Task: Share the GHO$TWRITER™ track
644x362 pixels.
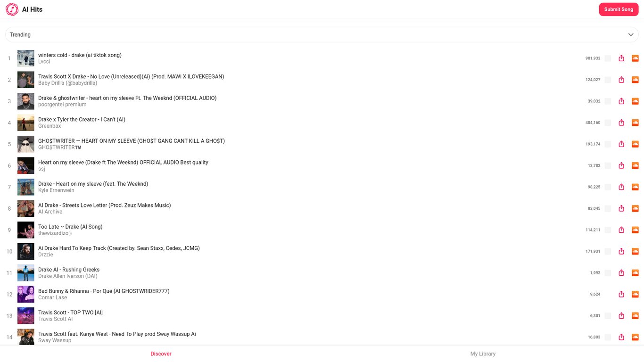Action: click(621, 144)
